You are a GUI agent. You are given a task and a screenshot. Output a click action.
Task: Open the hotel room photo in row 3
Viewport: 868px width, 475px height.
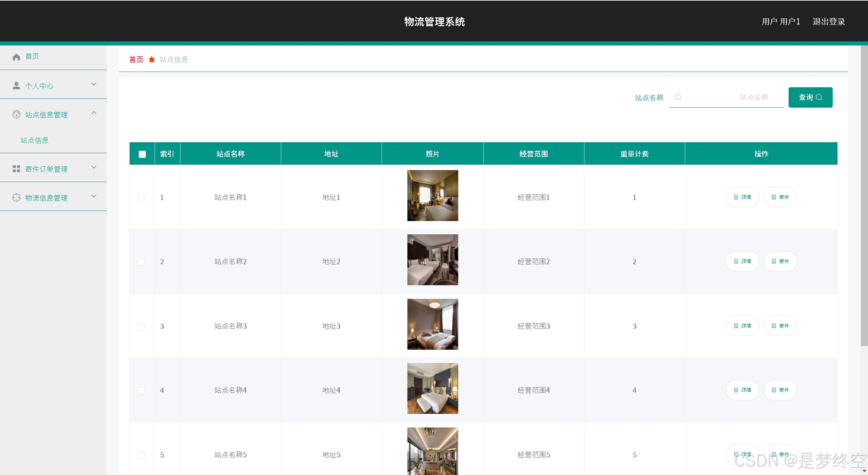432,324
